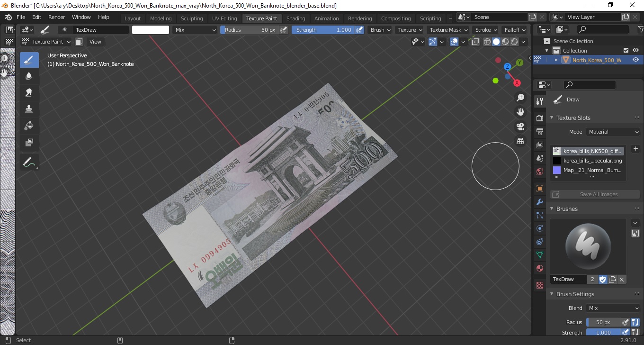Open the Stroke dropdown
The width and height of the screenshot is (644, 345).
[x=486, y=30]
